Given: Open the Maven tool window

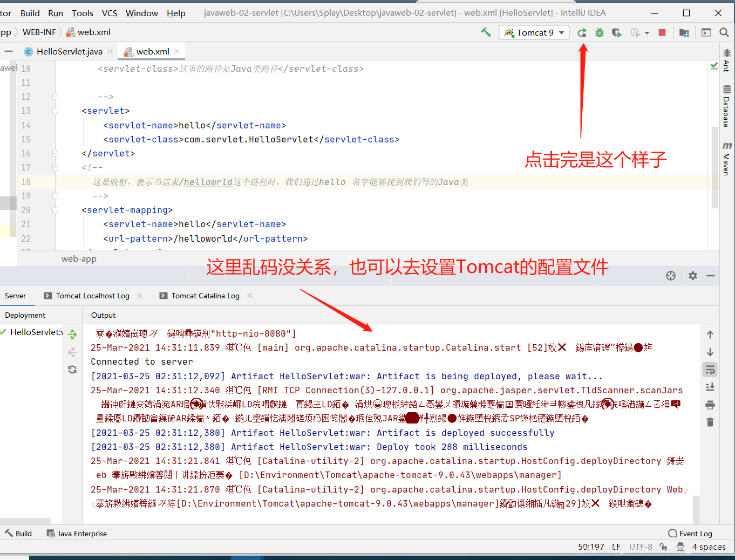Looking at the screenshot, I should pos(727,159).
